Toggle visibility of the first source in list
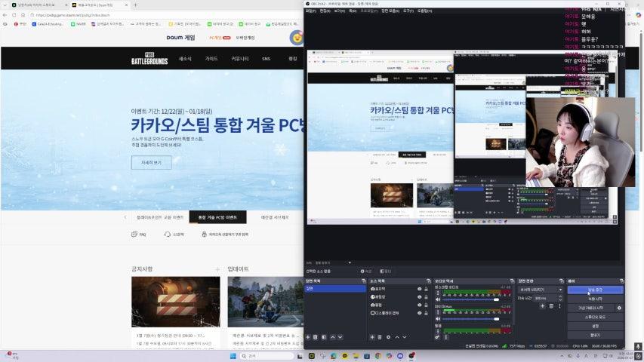The image size is (644, 362). (x=420, y=289)
